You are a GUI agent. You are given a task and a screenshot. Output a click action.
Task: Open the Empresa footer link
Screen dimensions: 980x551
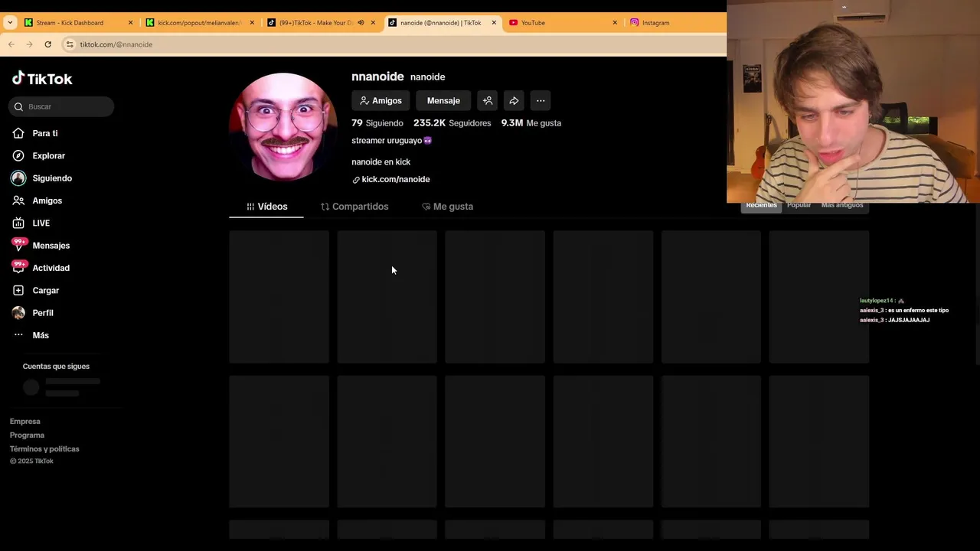point(25,422)
